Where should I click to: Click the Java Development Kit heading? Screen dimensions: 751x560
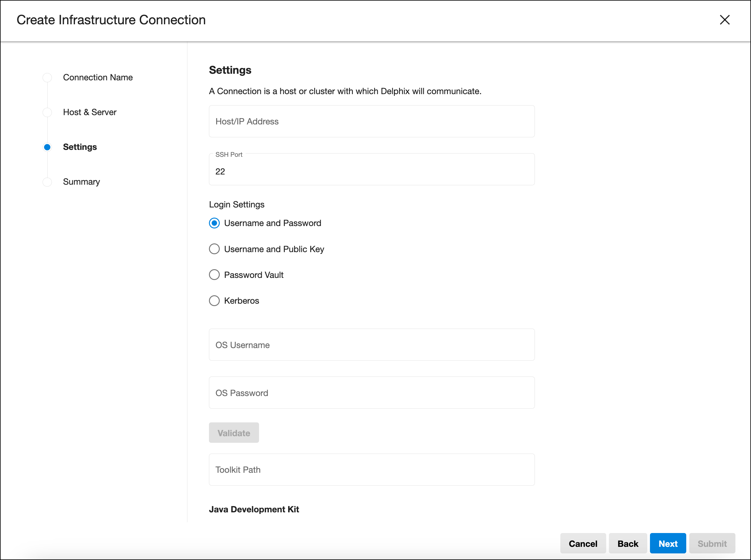click(254, 510)
